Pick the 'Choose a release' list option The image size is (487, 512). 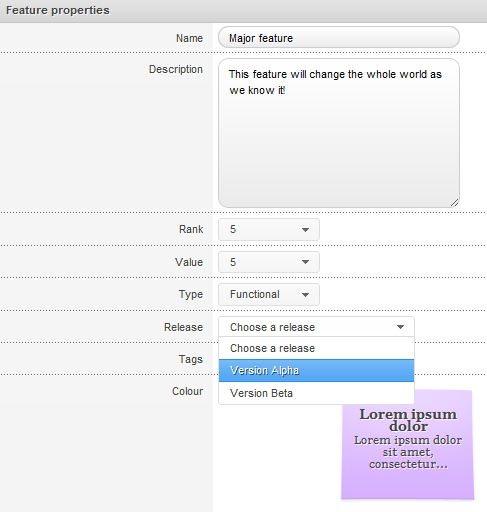click(316, 348)
